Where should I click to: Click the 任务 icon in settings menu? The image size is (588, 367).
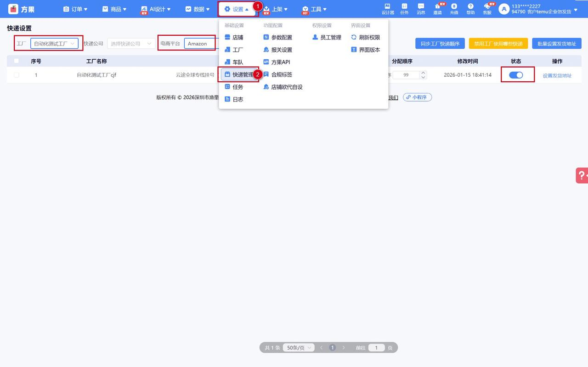[227, 87]
